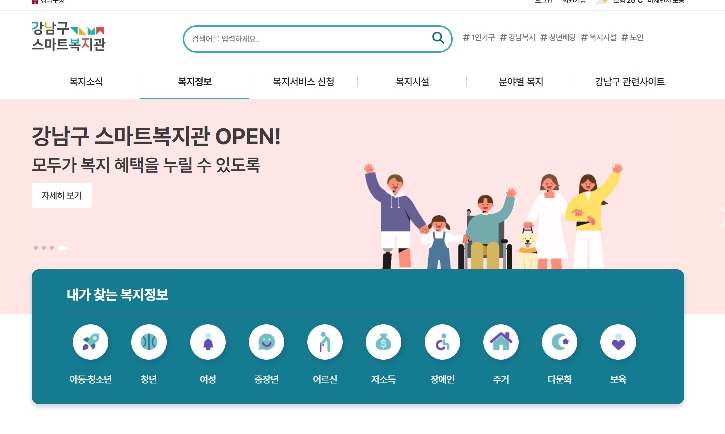Viewport: 725px width, 434px height.
Task: Click the #1인가구 hashtag link
Action: (x=479, y=37)
